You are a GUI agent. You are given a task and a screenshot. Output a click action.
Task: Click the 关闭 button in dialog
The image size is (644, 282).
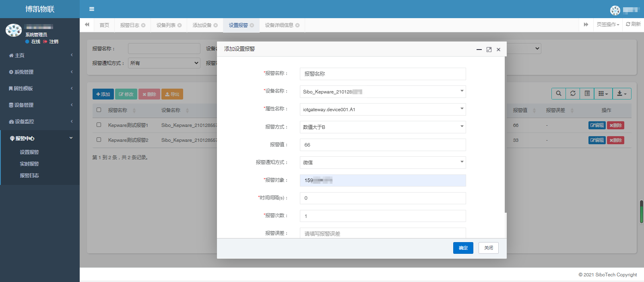488,248
